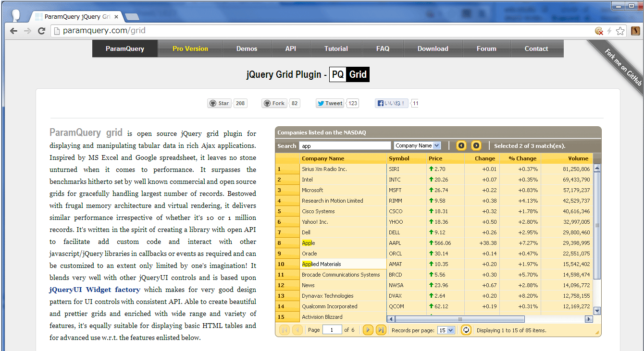Click the browser forward arrow
The width and height of the screenshot is (644, 351).
[x=27, y=31]
